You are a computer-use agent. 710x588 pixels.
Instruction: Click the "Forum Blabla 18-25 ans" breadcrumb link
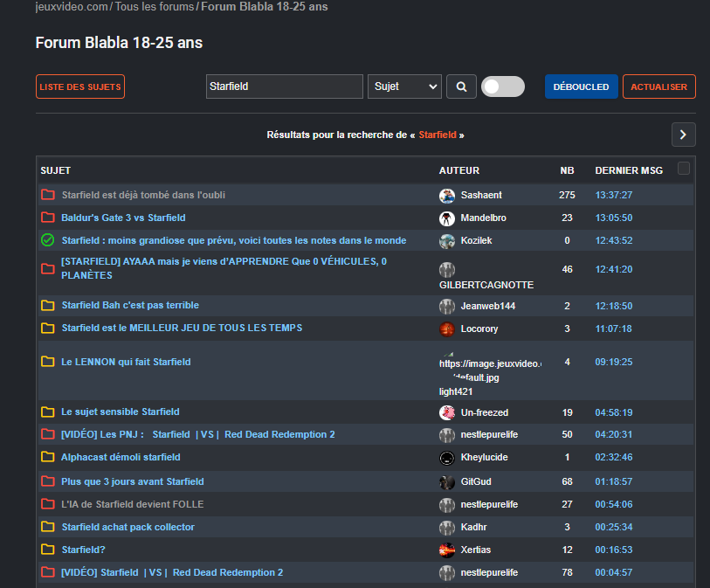pyautogui.click(x=265, y=7)
